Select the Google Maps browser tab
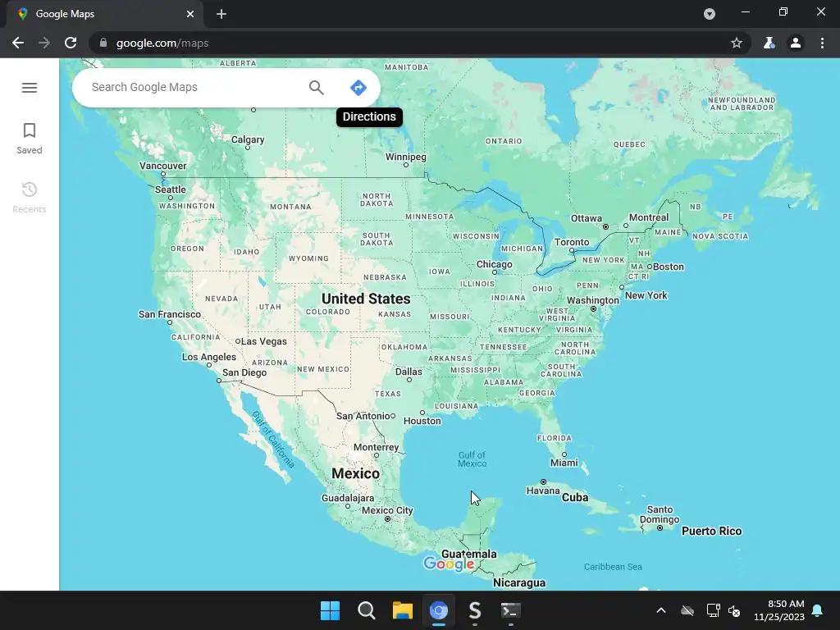Screen dimensions: 840x630 [104, 14]
